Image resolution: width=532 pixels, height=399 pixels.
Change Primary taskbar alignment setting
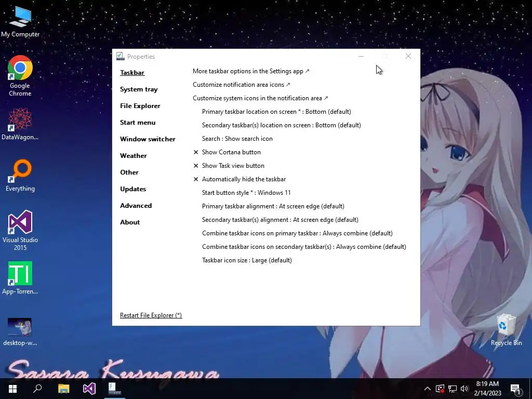pos(273,206)
